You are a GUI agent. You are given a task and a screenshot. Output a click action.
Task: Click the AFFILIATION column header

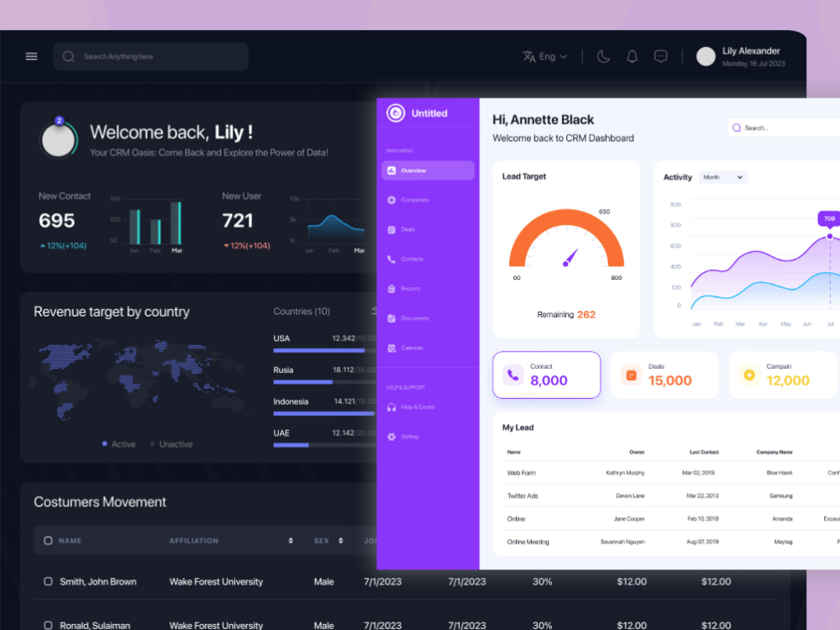[193, 540]
